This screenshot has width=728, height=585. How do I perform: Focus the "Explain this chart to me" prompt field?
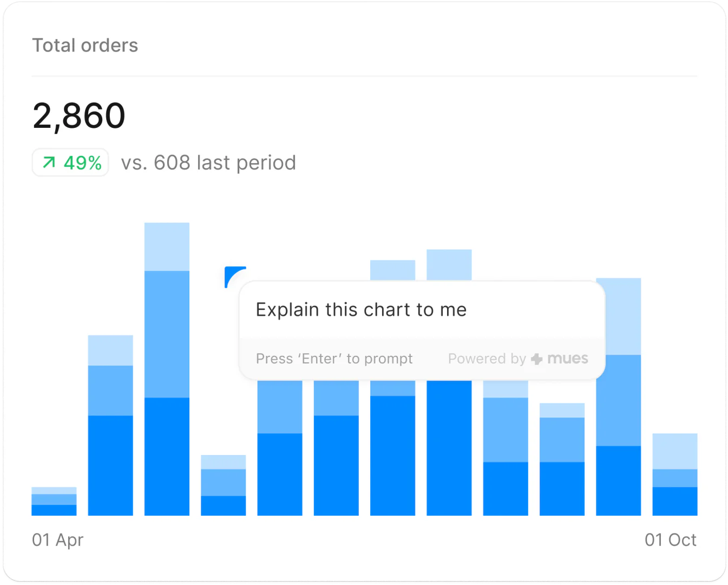pyautogui.click(x=361, y=310)
